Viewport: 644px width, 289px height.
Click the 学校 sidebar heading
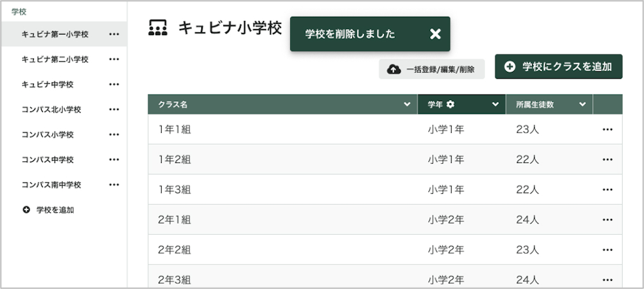coord(19,12)
